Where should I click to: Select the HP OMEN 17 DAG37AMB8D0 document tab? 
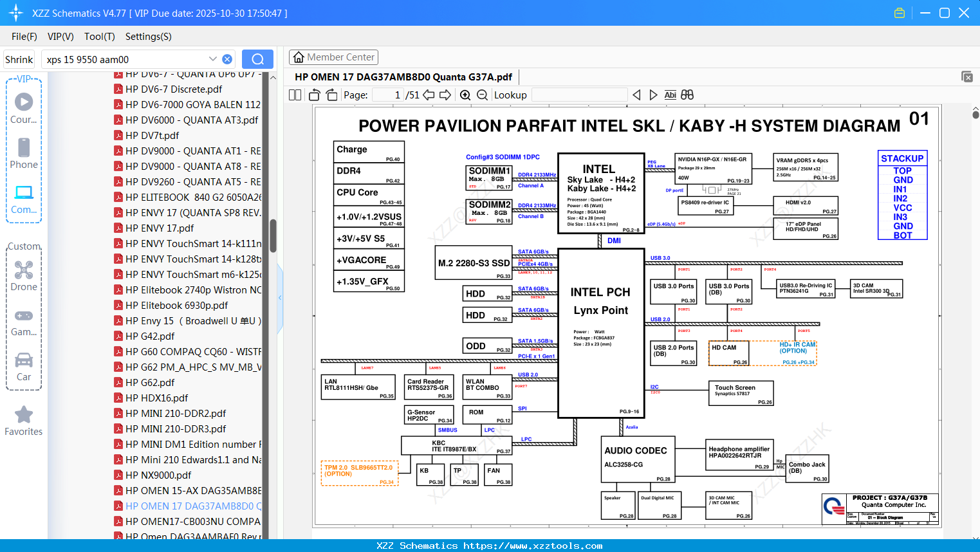pos(403,77)
